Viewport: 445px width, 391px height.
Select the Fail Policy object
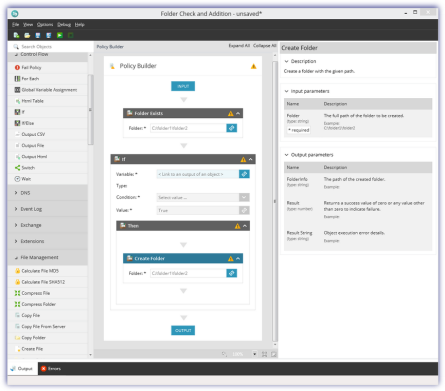coord(48,67)
